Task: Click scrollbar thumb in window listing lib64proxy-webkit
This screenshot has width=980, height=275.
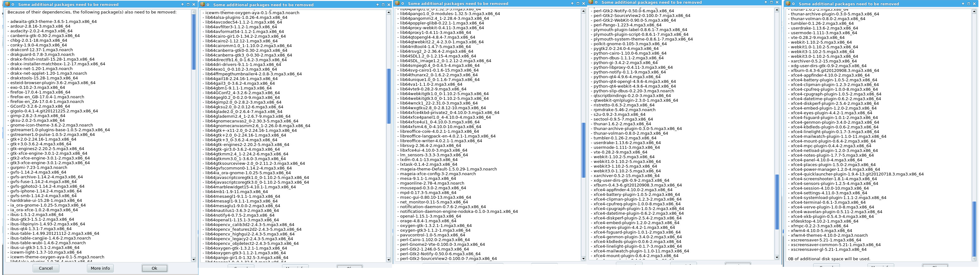Action: pos(583,150)
